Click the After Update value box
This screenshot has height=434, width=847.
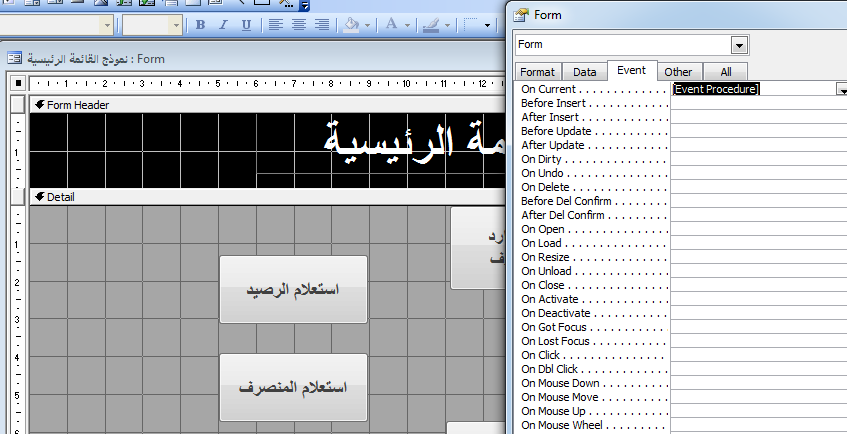(758, 145)
